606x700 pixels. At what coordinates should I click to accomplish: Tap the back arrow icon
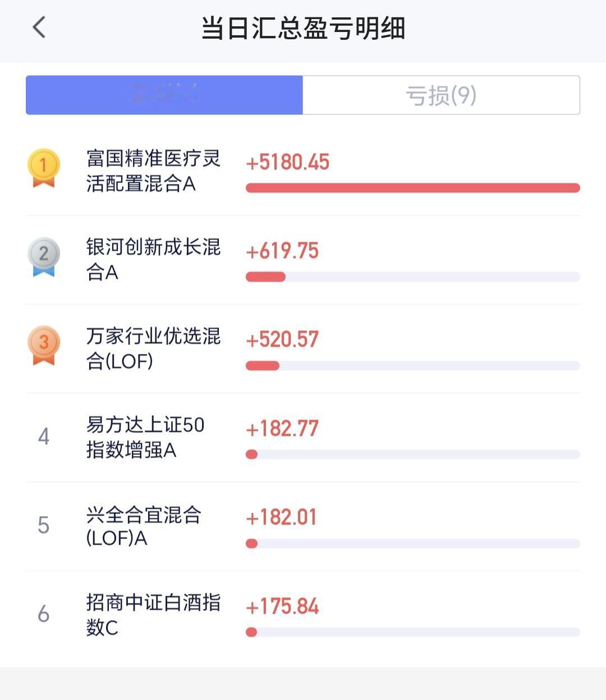point(39,27)
